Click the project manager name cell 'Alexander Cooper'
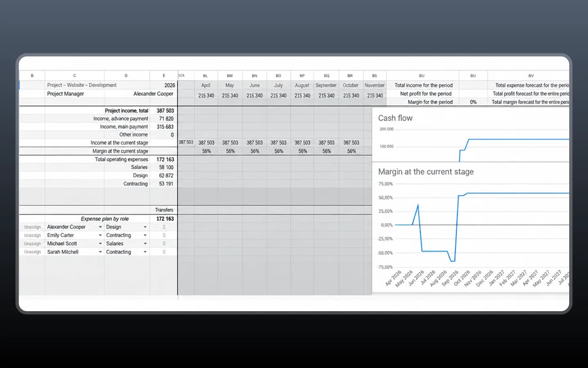Image resolution: width=588 pixels, height=368 pixels. tap(154, 94)
